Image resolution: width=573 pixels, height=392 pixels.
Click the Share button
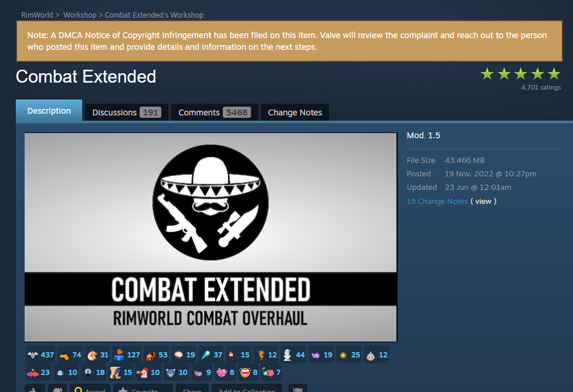point(192,388)
